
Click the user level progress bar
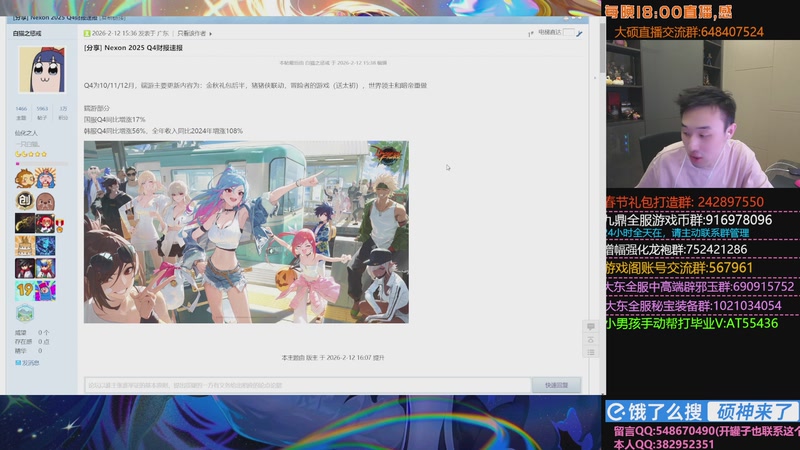(x=42, y=163)
